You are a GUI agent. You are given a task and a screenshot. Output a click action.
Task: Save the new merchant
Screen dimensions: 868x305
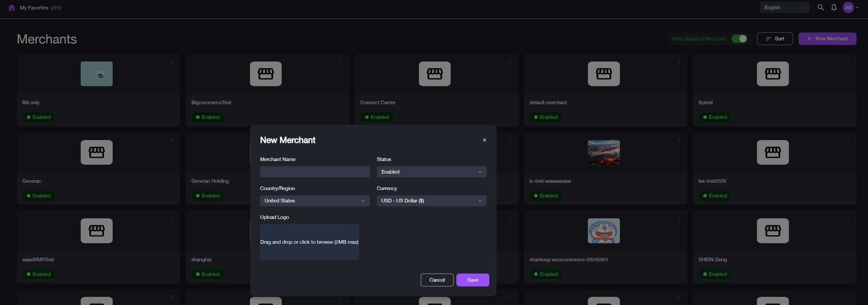tap(472, 280)
